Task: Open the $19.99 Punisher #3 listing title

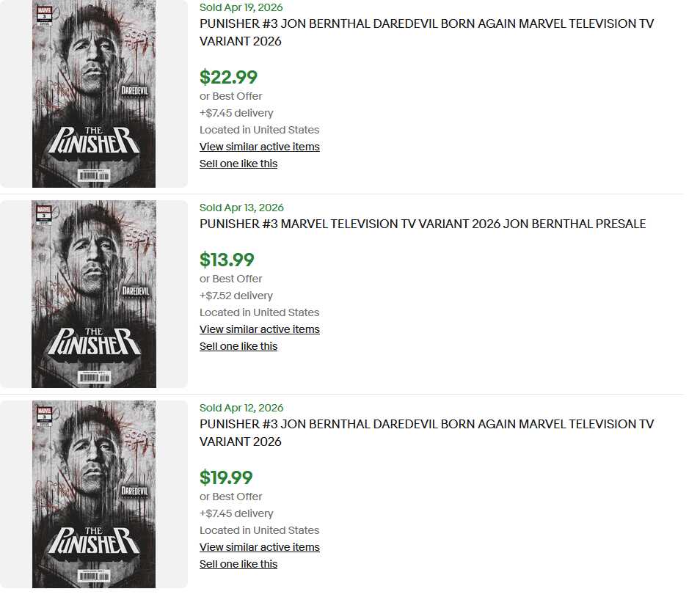Action: tap(426, 433)
